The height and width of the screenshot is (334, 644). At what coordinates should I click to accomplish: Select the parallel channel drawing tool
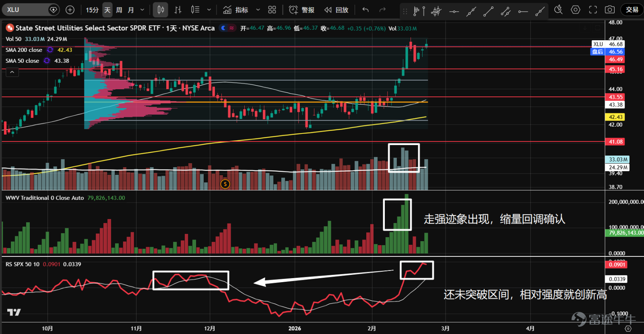[x=506, y=12]
